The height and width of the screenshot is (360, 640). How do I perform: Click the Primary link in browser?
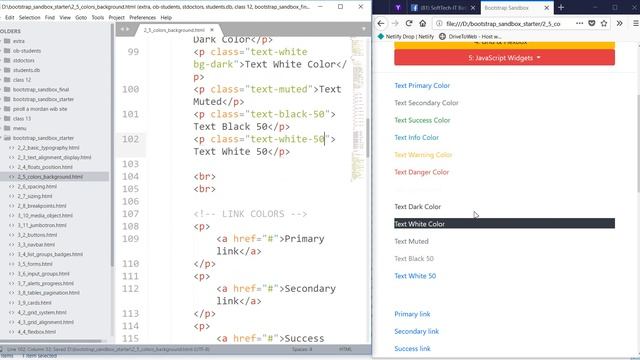click(x=412, y=314)
